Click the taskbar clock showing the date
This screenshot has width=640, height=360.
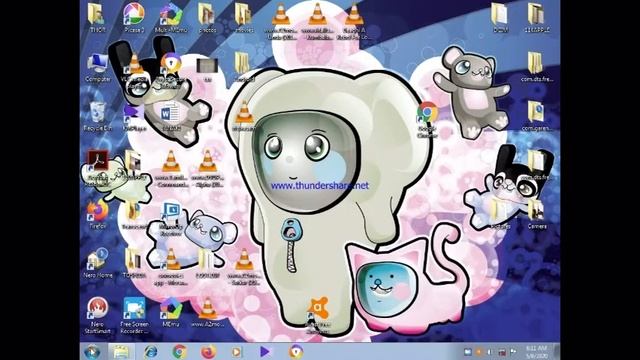(536, 352)
